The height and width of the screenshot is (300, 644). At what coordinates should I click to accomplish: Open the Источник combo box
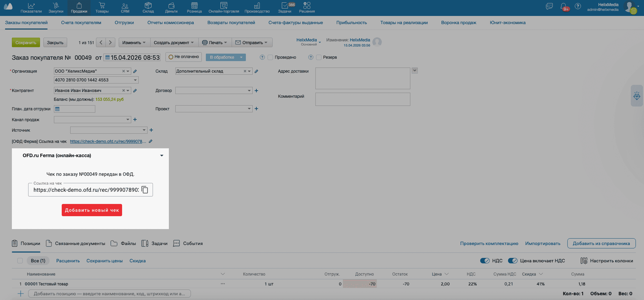(x=109, y=130)
